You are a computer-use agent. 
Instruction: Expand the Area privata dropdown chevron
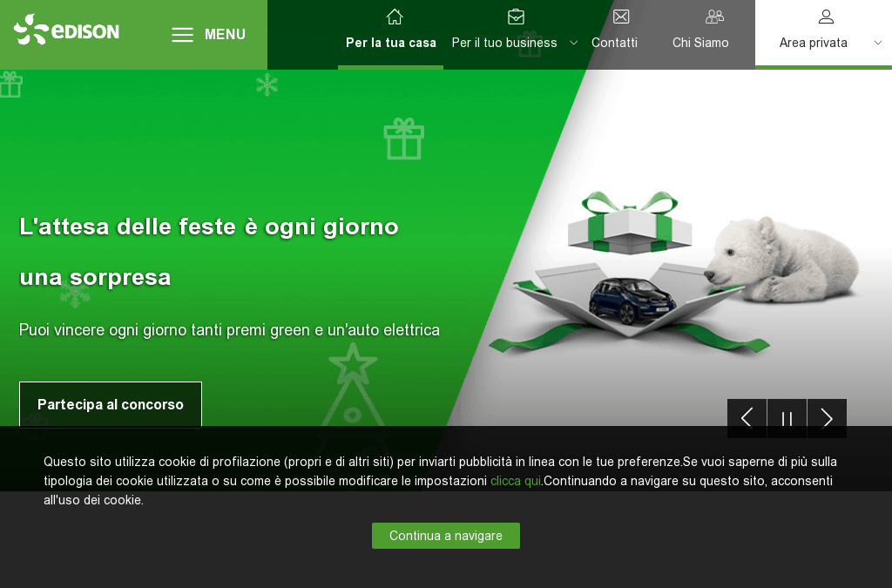(878, 43)
